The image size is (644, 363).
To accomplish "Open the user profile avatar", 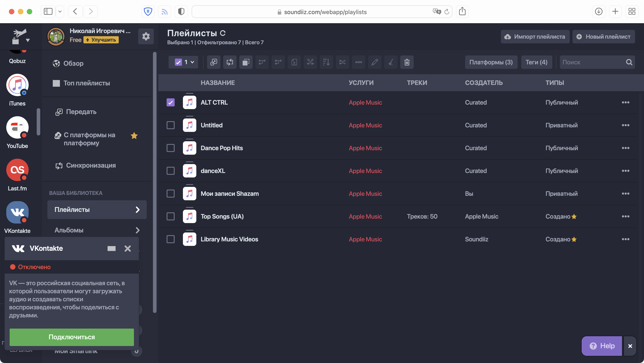I will pos(56,36).
